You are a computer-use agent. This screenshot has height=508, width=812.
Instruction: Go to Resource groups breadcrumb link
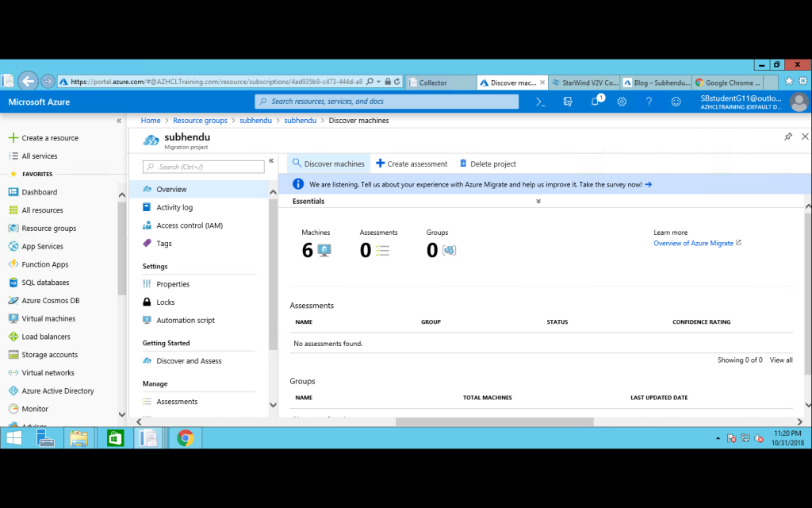point(200,121)
